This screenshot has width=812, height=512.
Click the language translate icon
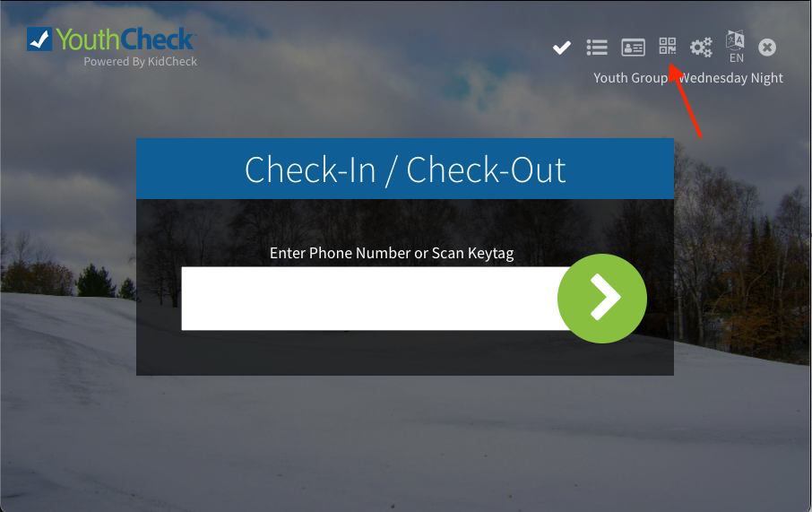click(735, 40)
